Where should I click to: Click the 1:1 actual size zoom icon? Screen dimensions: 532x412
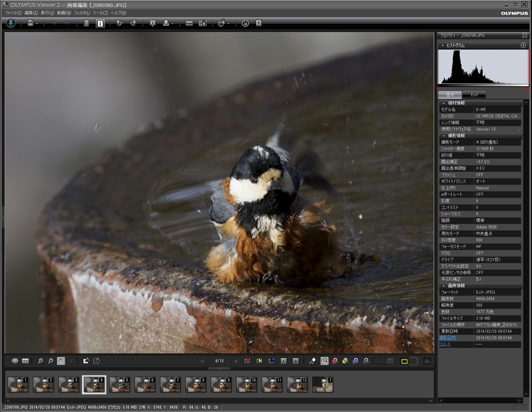(25, 361)
